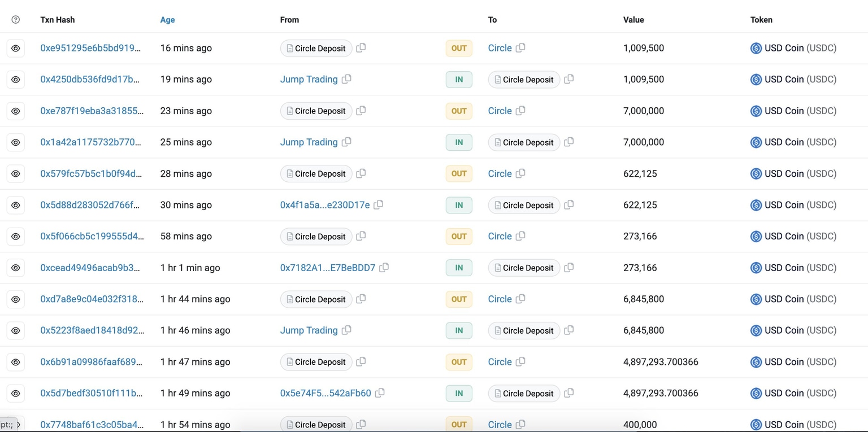View details for transaction 0x5d88d283052d766f

pos(16,205)
